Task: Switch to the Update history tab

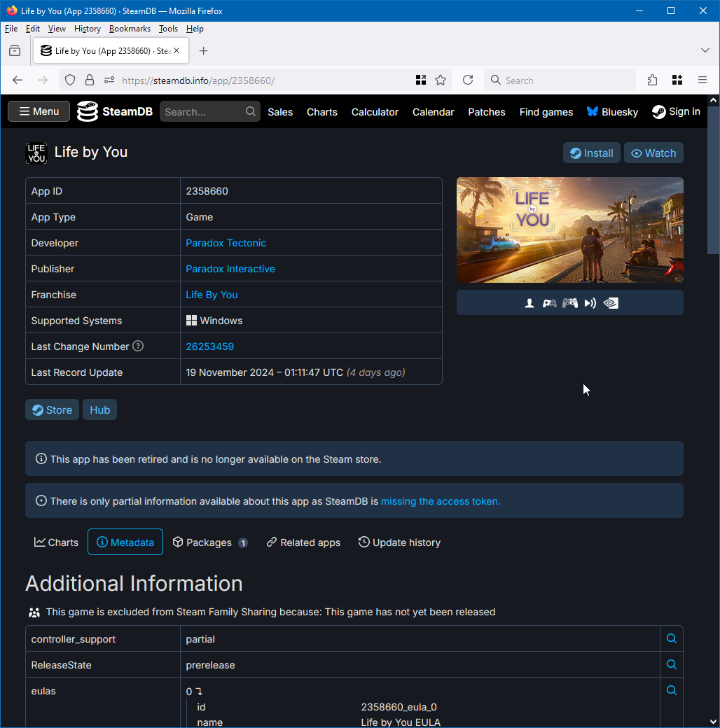Action: pos(399,542)
